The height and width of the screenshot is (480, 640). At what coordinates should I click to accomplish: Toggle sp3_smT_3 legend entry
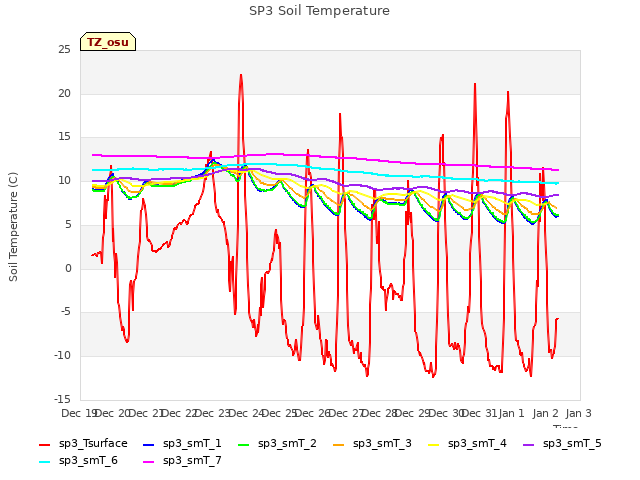coord(372,444)
